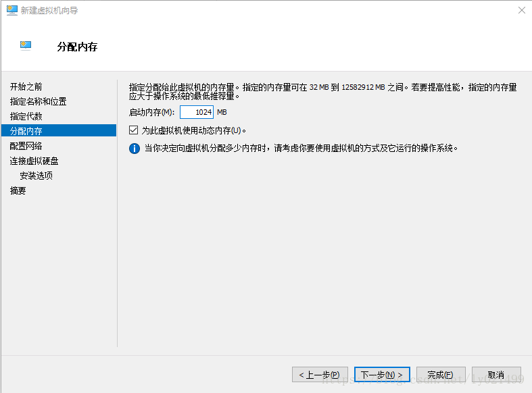The image size is (532, 393).
Task: Click the 启动内存(M): label
Action: point(151,112)
